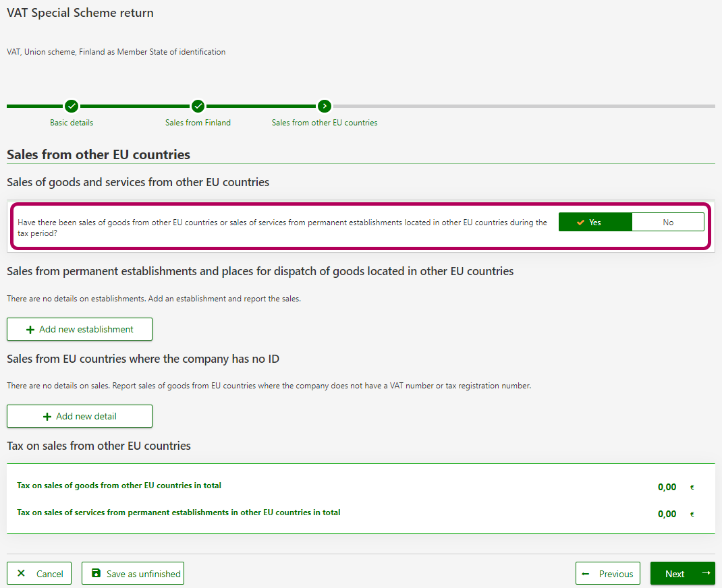Open the Sales from Finland step label

coord(198,123)
